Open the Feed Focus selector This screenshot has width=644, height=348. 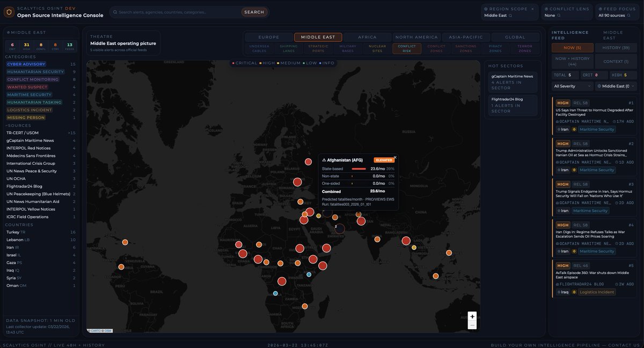click(x=617, y=12)
